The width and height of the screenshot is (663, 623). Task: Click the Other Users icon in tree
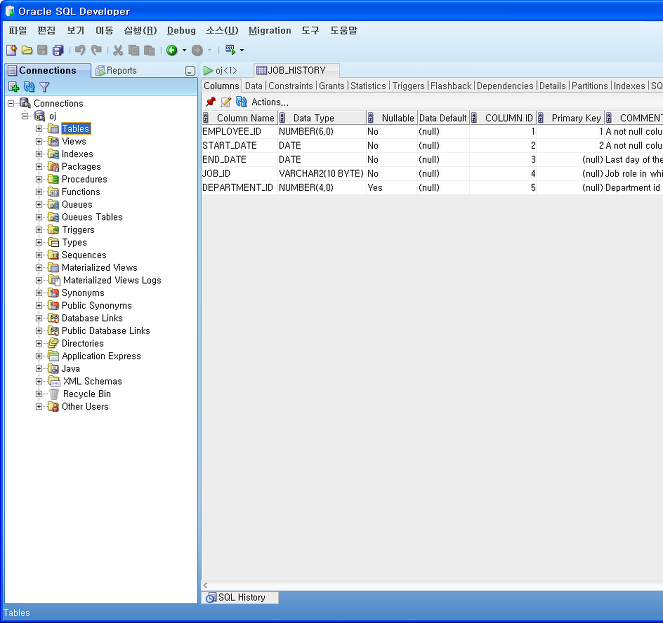[x=53, y=406]
